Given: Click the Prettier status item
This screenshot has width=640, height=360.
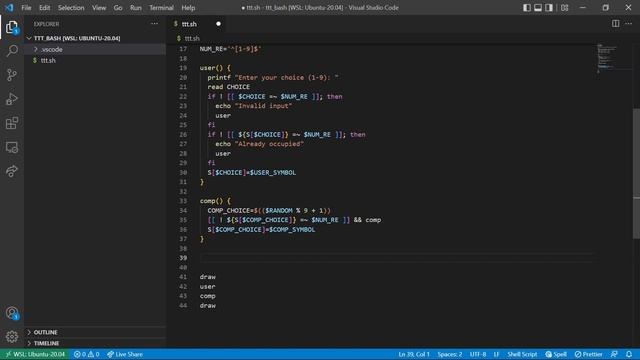Looking at the screenshot, I should 589,354.
